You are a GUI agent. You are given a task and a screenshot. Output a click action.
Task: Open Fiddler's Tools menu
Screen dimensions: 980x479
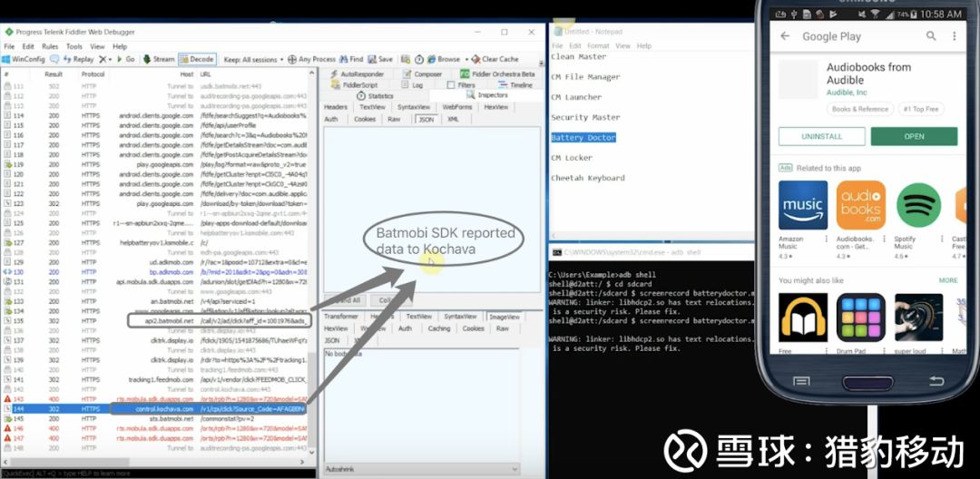pos(73,46)
